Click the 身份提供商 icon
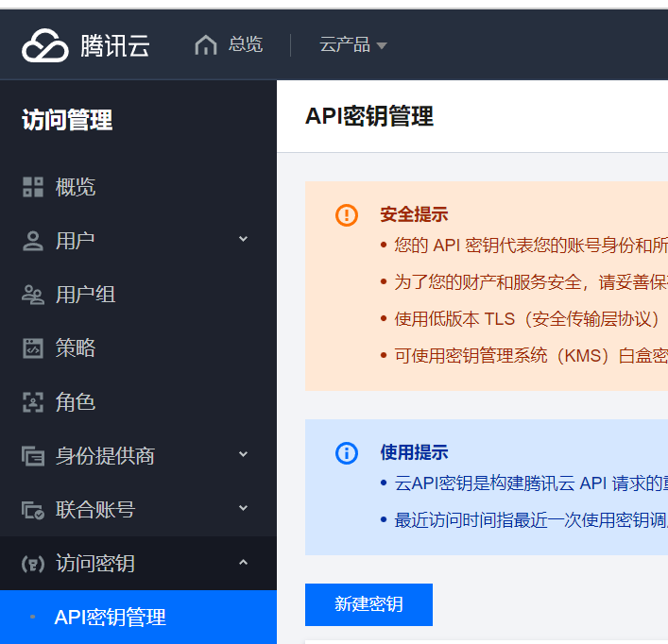668x644 pixels. coord(33,456)
